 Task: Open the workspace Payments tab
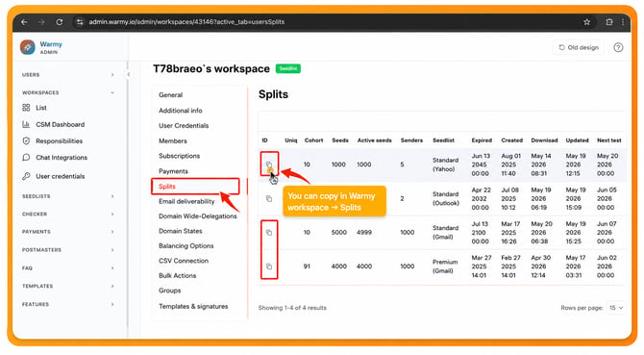tap(173, 171)
